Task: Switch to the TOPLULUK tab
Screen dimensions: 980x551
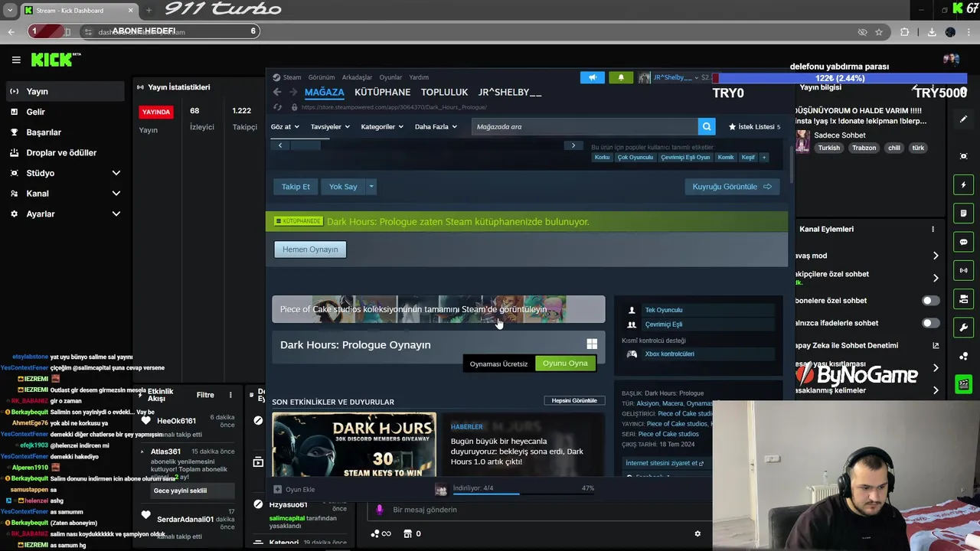Action: pos(444,92)
